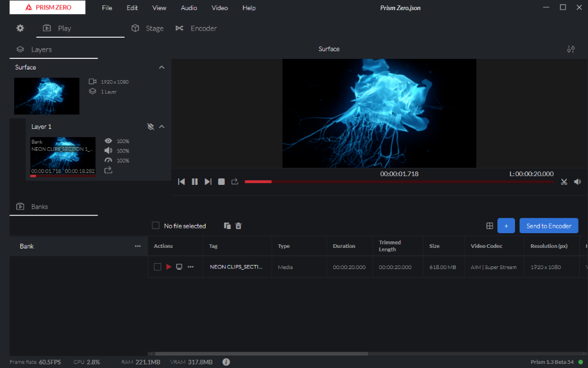Collapse the Surface section chevron

point(162,68)
